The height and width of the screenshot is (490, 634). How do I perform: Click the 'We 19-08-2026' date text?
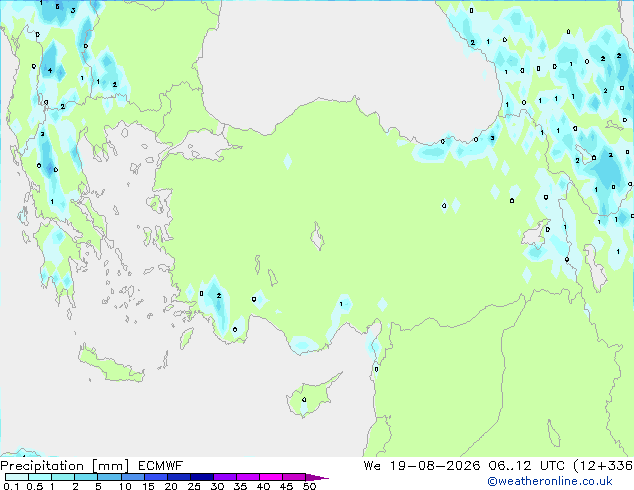tap(422, 466)
